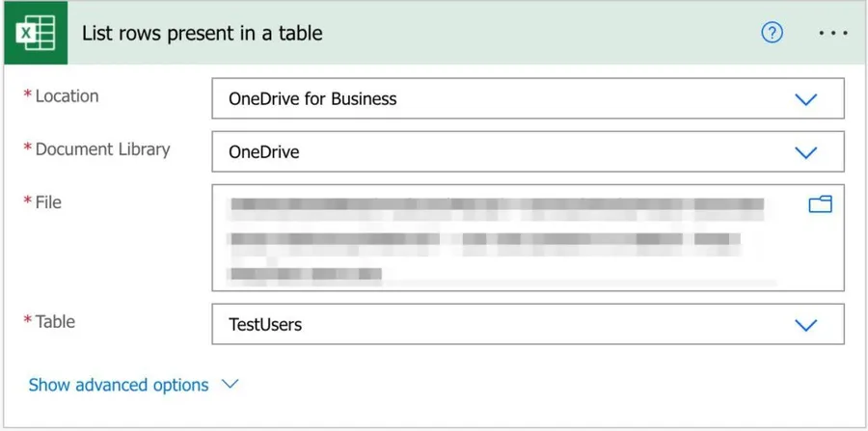
Task: Expand the chevron beside Show advanced options
Action: [230, 384]
